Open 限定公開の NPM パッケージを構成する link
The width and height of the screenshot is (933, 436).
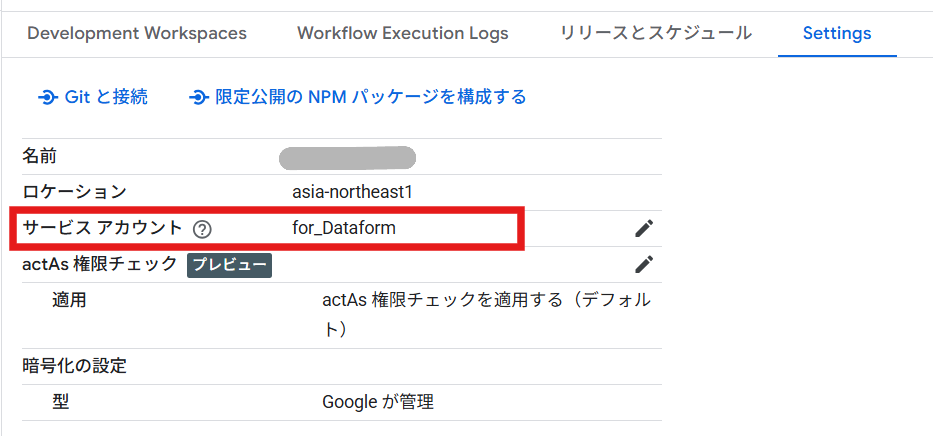(371, 97)
